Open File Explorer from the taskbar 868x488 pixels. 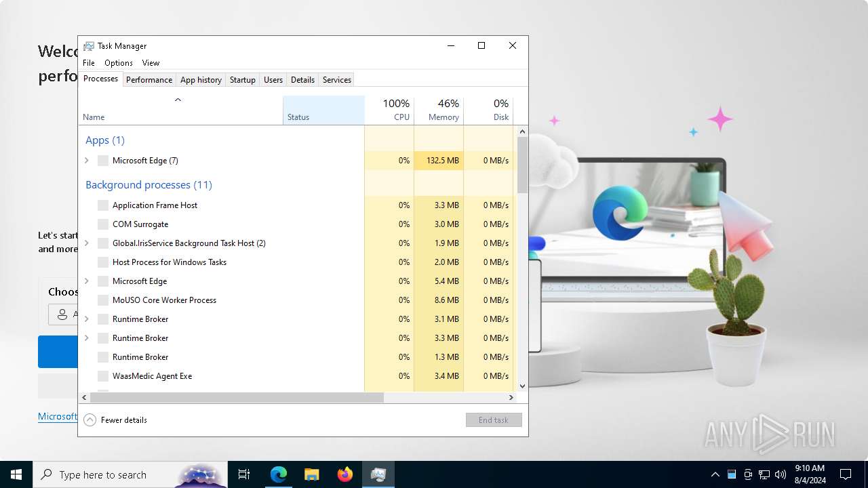pyautogui.click(x=311, y=474)
